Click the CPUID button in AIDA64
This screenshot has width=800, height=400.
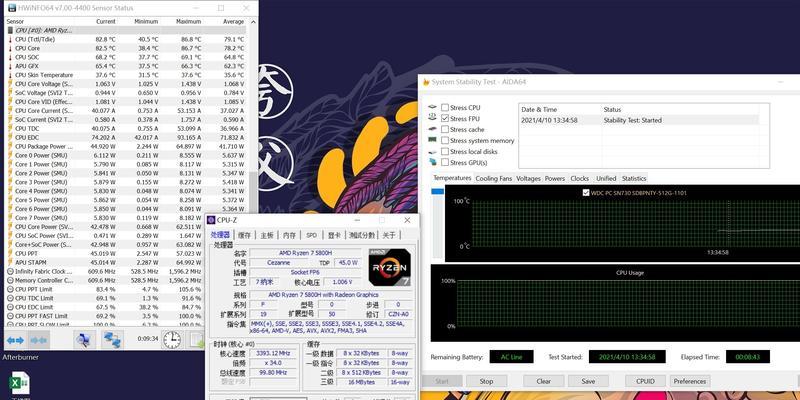point(645,381)
